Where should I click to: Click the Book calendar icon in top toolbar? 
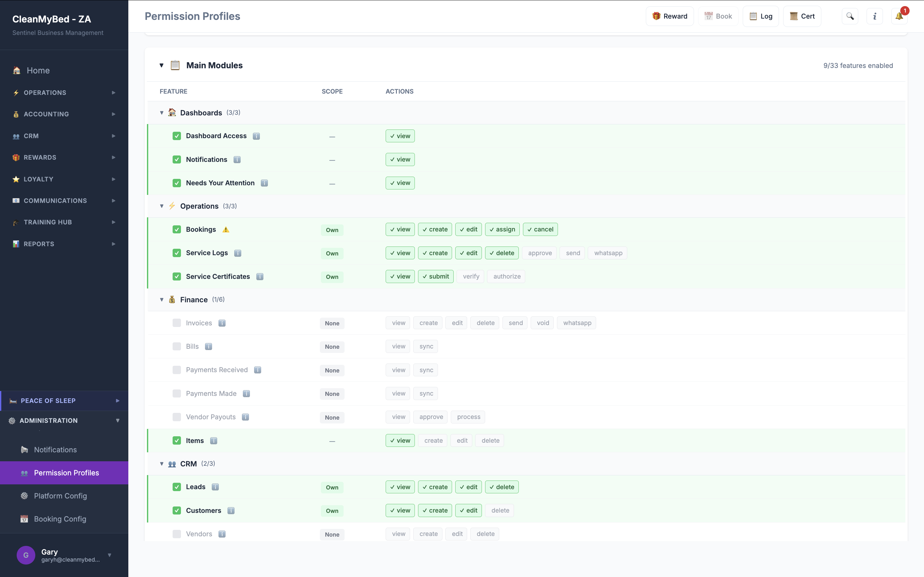point(709,16)
